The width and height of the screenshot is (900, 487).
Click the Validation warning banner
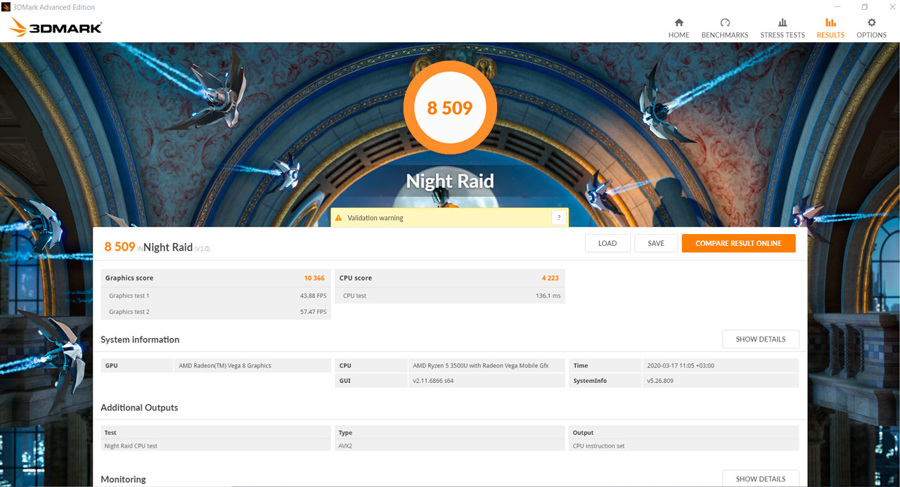tap(449, 217)
